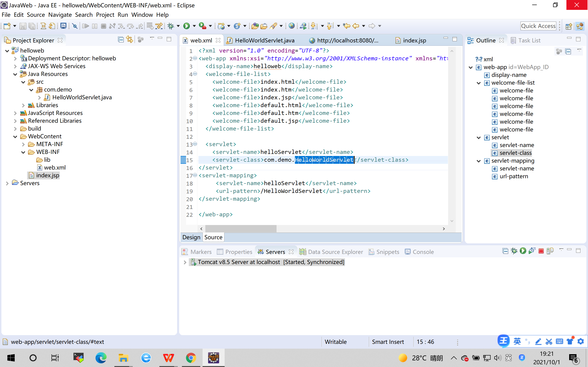
Task: Click Collapse All in Project Explorer
Action: (x=121, y=39)
